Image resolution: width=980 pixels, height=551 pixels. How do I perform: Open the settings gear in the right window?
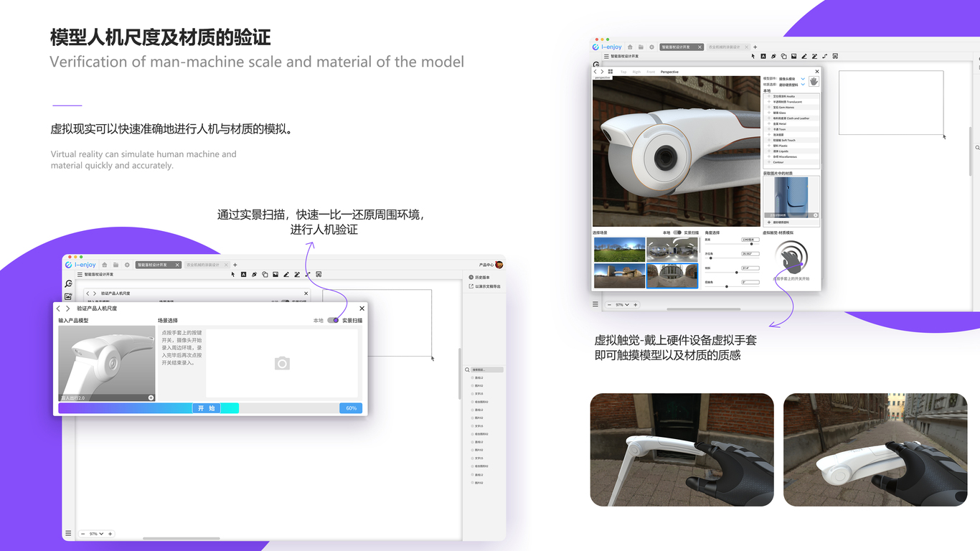651,47
